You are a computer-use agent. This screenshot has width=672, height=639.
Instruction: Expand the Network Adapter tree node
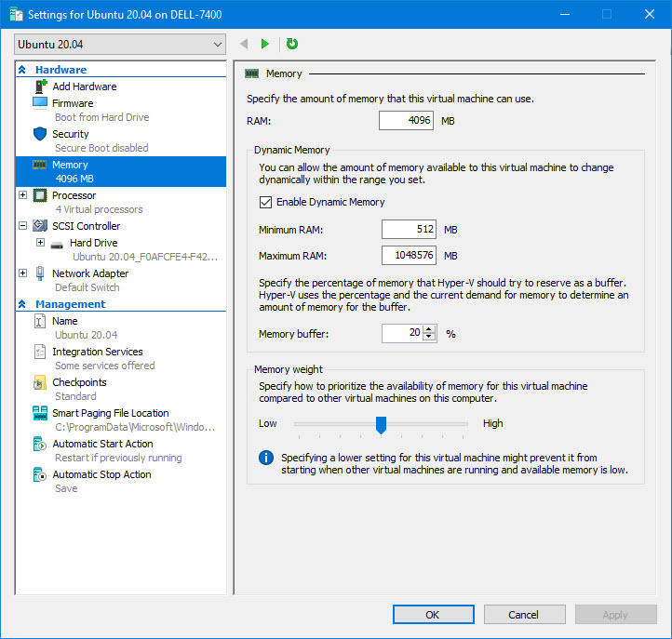point(23,273)
